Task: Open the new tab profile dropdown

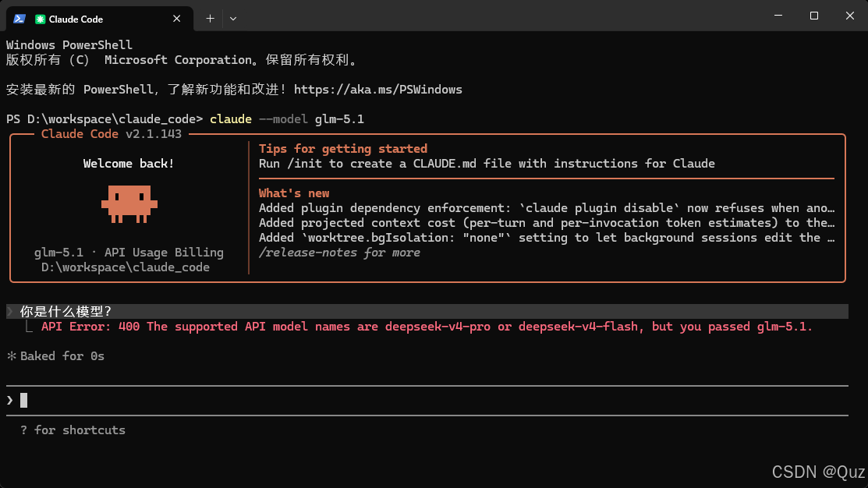Action: tap(233, 19)
